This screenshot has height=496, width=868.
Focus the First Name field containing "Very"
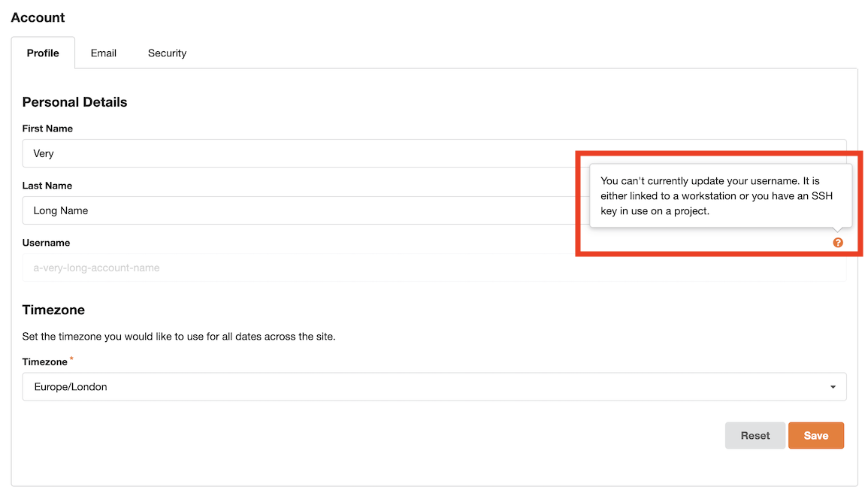click(x=301, y=153)
